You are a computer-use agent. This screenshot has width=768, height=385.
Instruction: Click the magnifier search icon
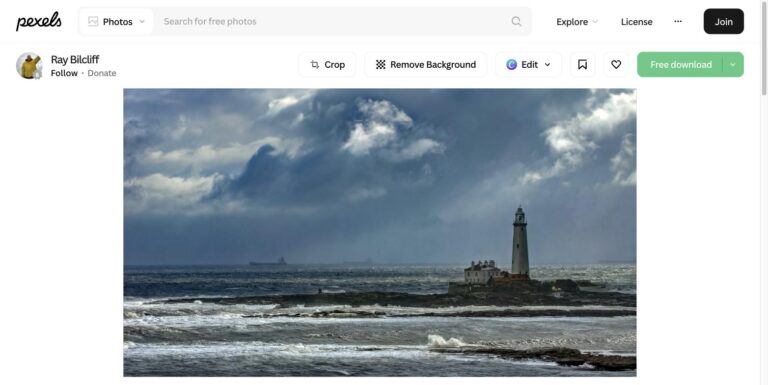pyautogui.click(x=516, y=22)
